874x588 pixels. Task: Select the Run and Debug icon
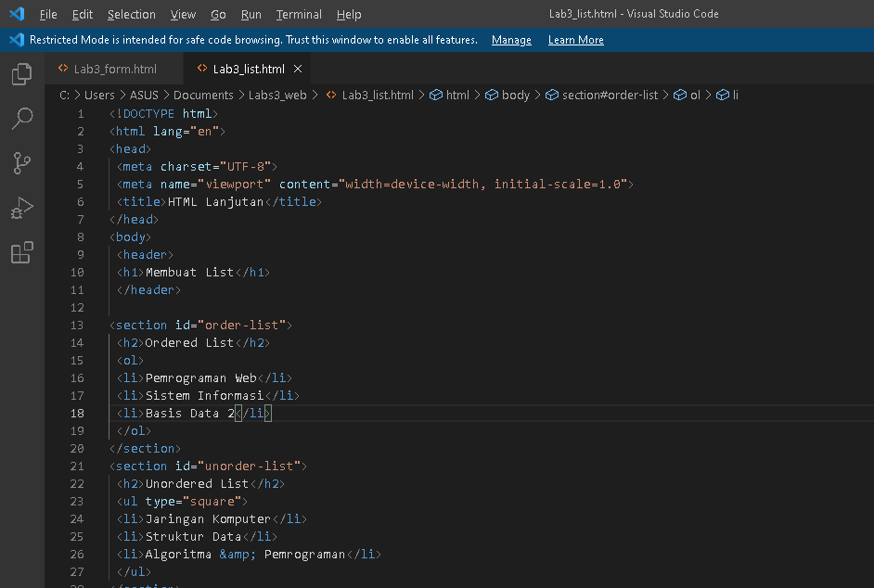point(21,208)
